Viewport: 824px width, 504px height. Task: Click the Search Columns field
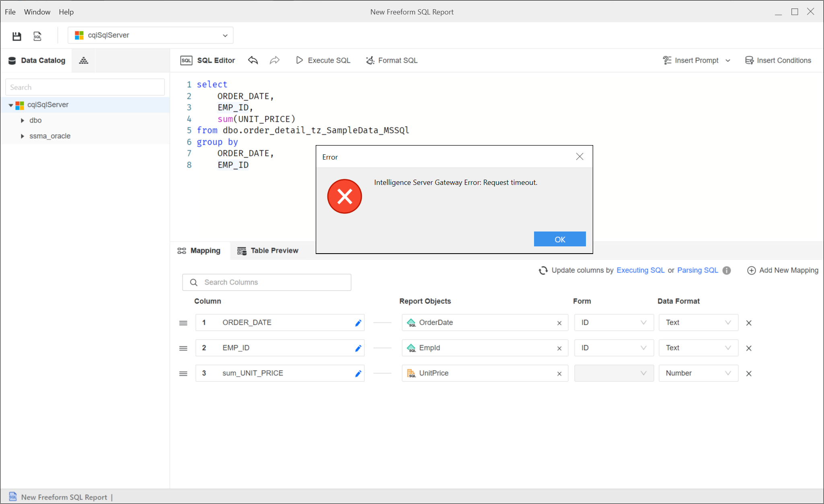click(267, 282)
